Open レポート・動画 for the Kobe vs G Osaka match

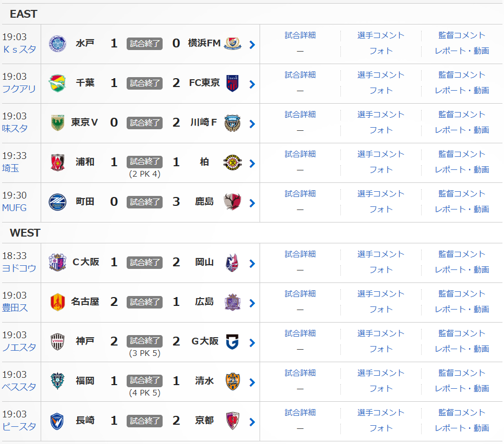462,349
